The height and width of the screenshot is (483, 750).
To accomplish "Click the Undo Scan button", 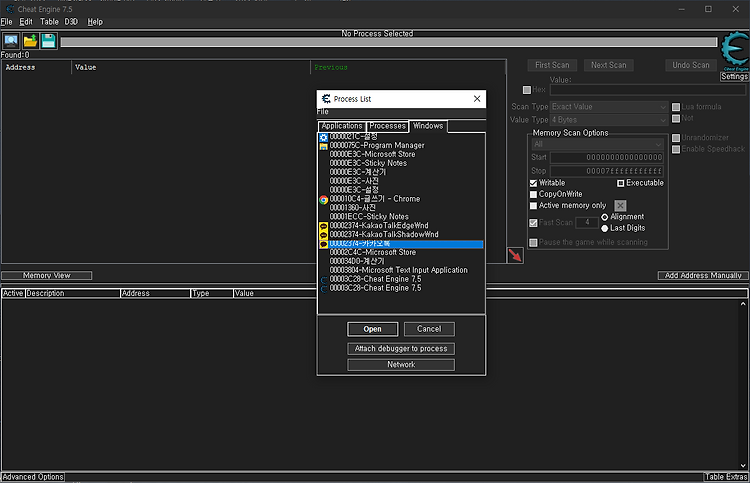I will (x=691, y=65).
